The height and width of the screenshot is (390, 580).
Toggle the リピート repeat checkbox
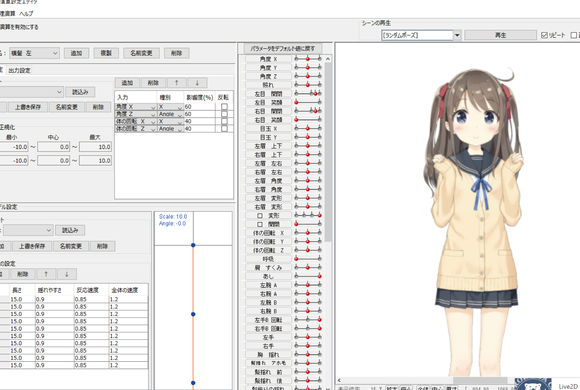544,35
